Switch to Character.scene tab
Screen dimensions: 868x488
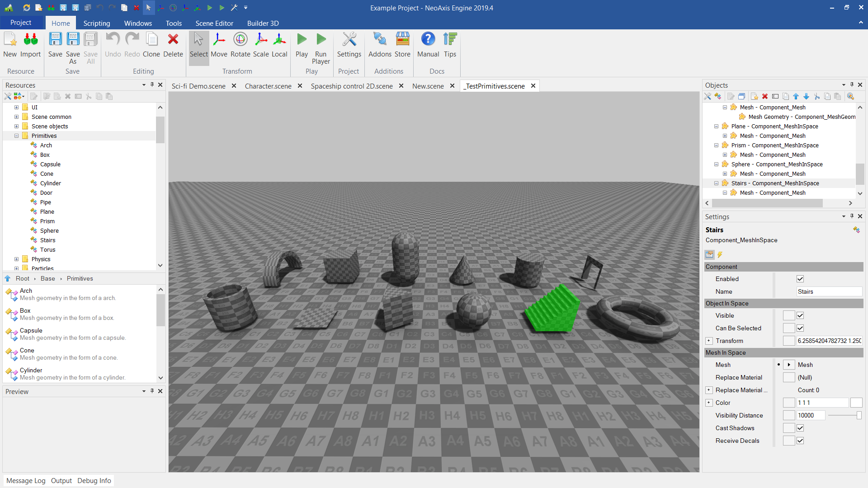pyautogui.click(x=268, y=86)
